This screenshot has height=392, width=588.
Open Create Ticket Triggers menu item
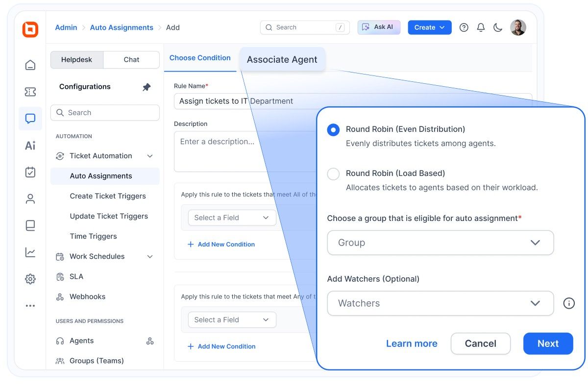point(108,196)
